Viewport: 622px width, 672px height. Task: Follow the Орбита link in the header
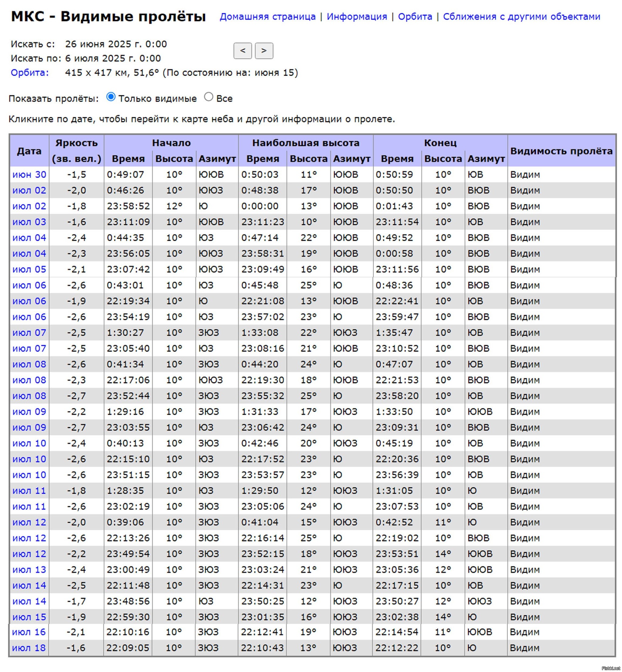click(x=415, y=16)
